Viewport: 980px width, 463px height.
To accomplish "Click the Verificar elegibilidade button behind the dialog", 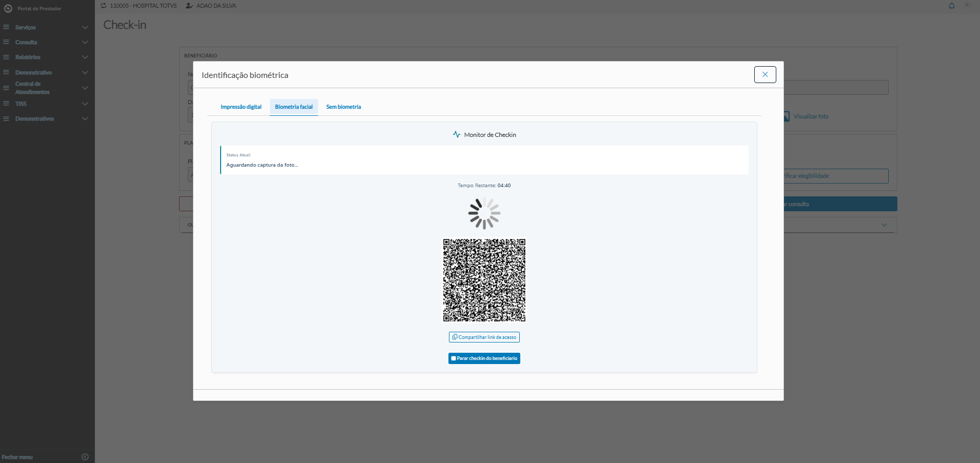I will click(x=836, y=176).
